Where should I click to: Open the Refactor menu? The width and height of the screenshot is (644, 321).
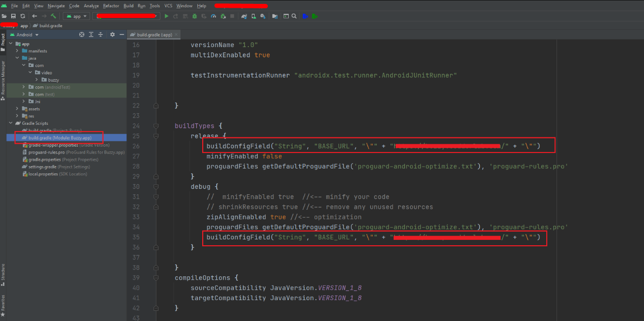coord(111,6)
